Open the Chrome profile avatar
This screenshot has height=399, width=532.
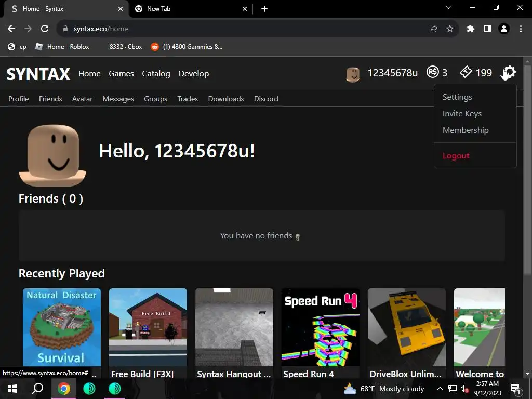click(x=504, y=29)
